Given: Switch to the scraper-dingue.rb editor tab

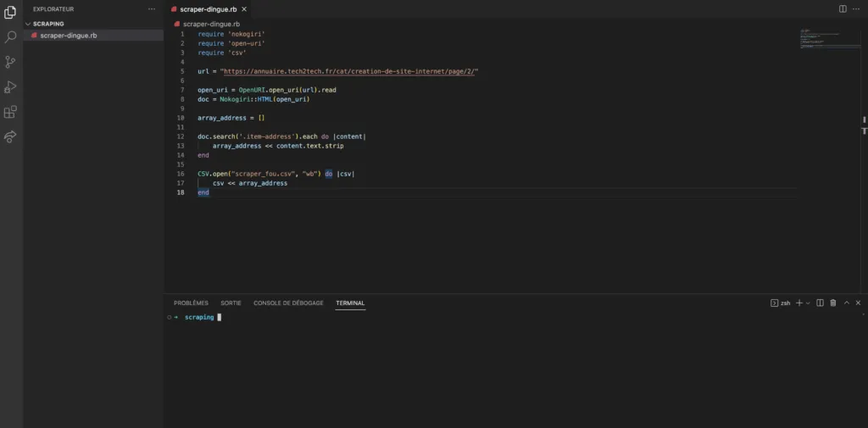Looking at the screenshot, I should [x=209, y=9].
